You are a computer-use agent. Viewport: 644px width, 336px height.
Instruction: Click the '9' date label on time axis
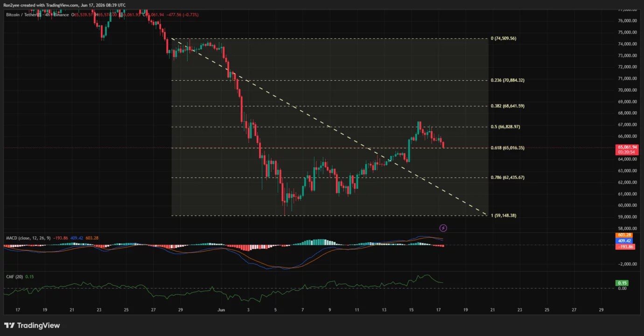330,309
